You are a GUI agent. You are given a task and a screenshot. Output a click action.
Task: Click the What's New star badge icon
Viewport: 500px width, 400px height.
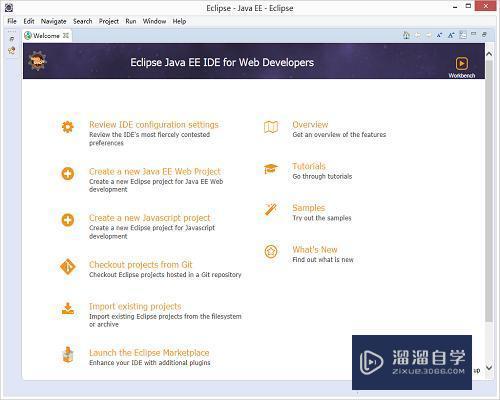pos(271,252)
